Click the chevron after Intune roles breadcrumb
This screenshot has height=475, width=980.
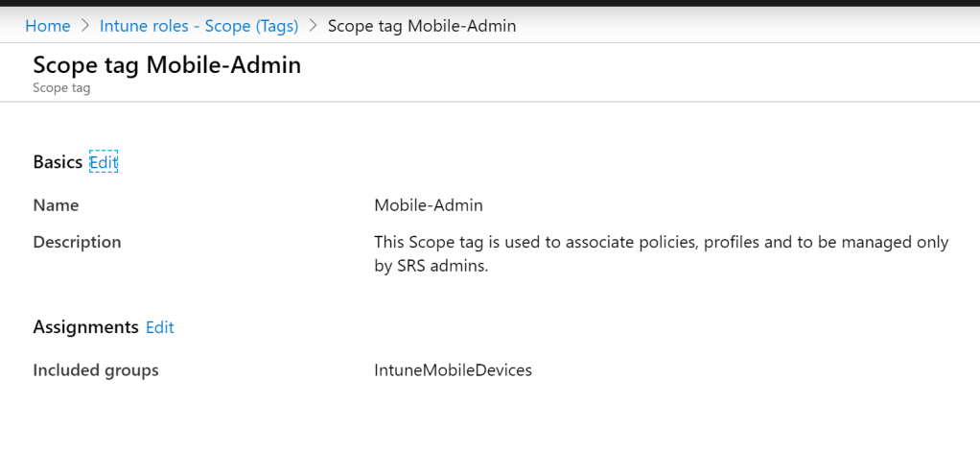(x=313, y=26)
